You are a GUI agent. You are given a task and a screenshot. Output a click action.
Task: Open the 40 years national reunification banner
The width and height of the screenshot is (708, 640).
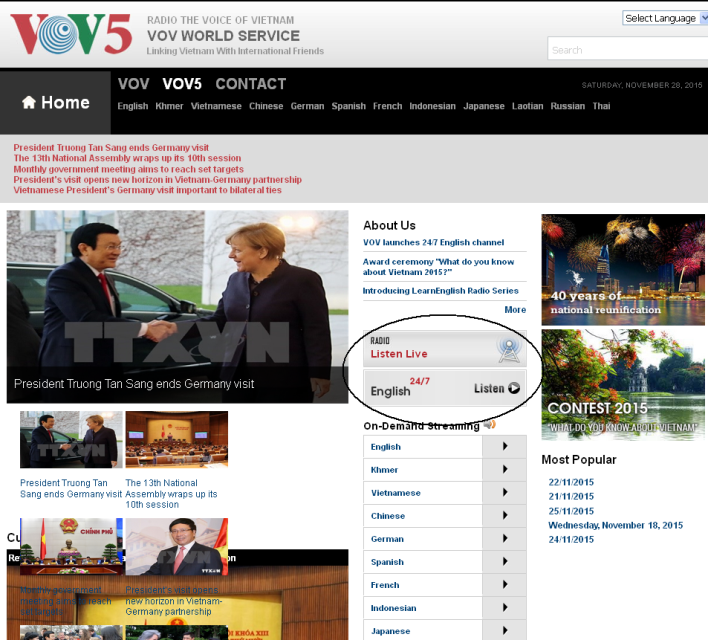click(623, 269)
